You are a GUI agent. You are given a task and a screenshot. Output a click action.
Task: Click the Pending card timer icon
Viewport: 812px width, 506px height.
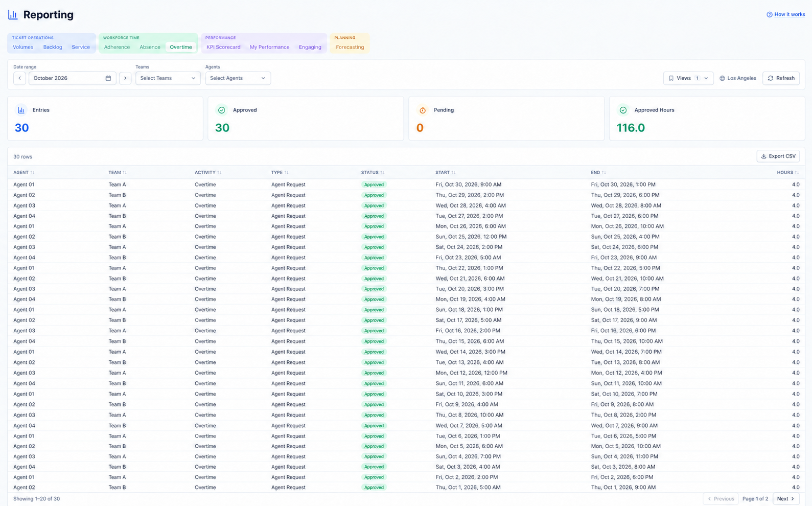423,110
